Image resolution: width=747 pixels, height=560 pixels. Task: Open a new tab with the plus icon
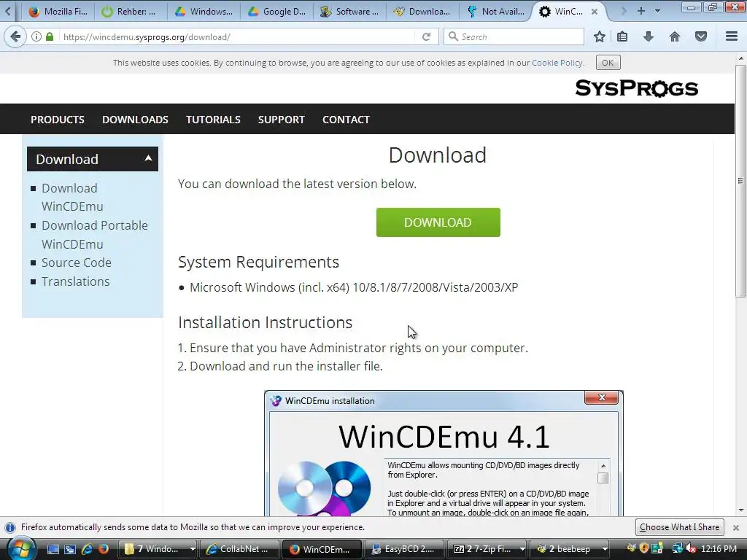[x=641, y=11]
